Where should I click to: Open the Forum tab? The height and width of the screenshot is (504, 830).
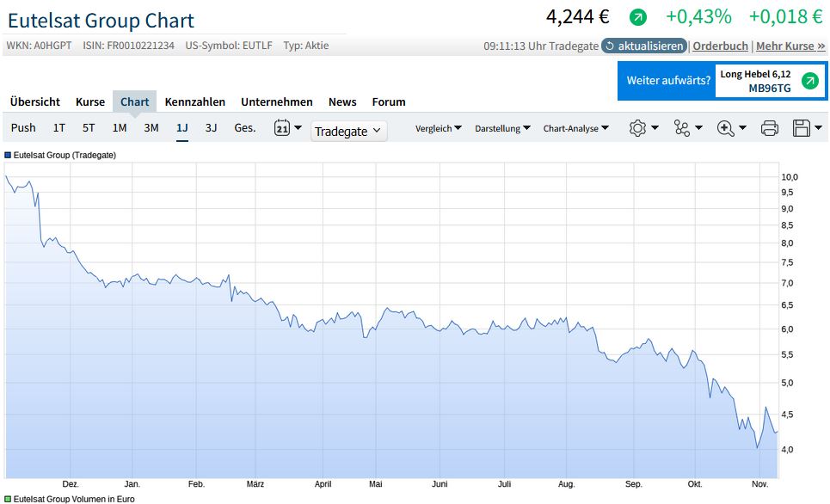389,101
